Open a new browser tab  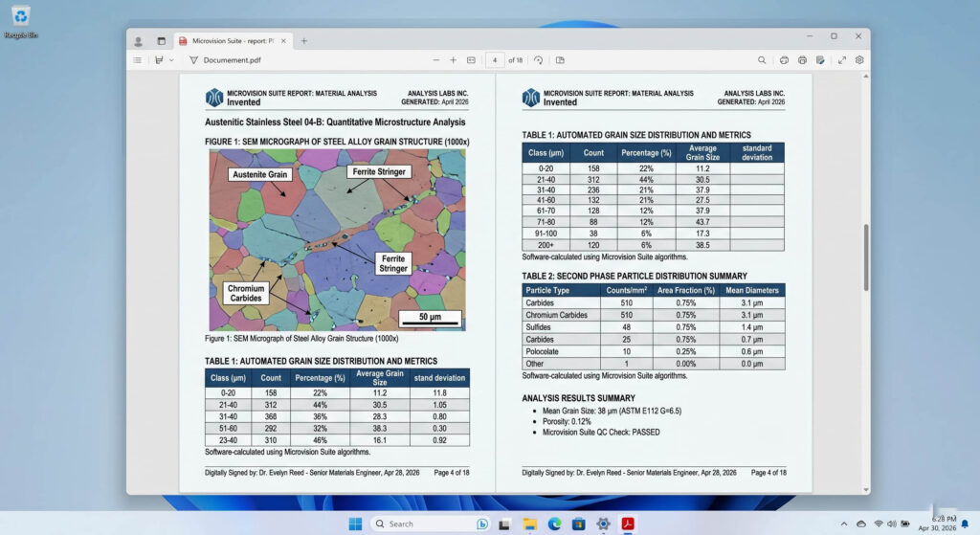303,41
